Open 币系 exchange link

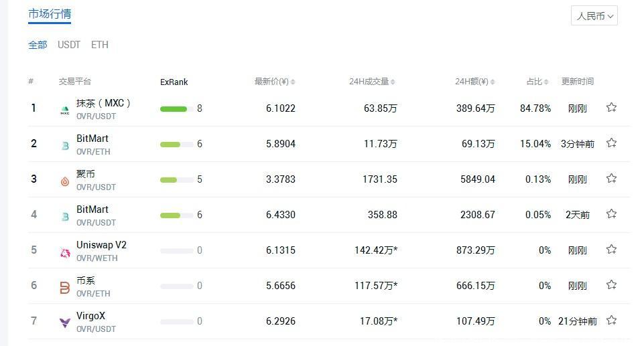pos(86,280)
